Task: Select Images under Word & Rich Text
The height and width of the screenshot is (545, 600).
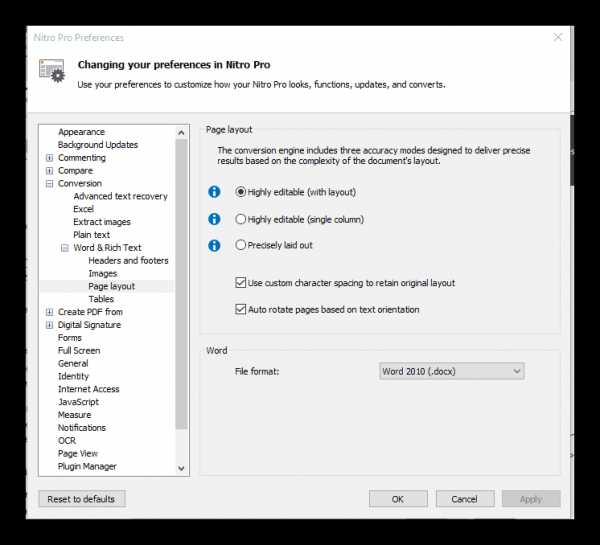Action: [103, 274]
